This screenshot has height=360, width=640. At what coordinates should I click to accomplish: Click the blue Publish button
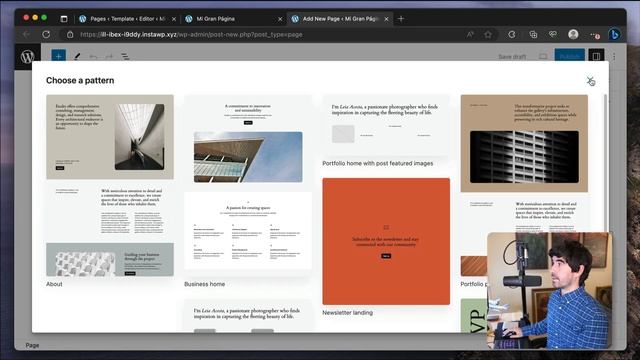coord(569,56)
